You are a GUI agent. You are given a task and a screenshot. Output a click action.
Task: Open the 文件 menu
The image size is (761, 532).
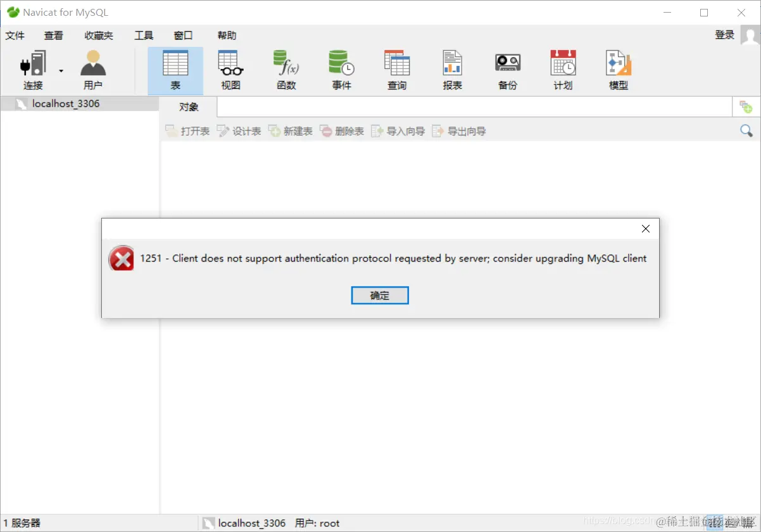point(15,35)
